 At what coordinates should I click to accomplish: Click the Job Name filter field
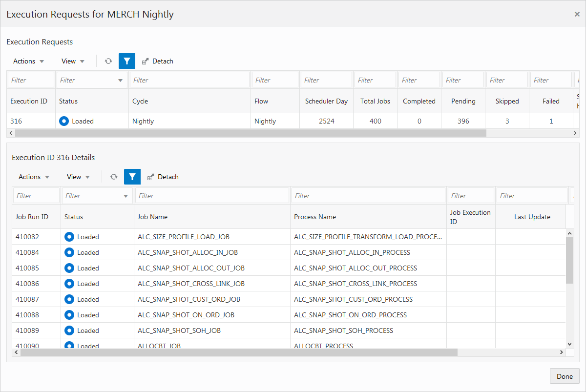click(212, 196)
